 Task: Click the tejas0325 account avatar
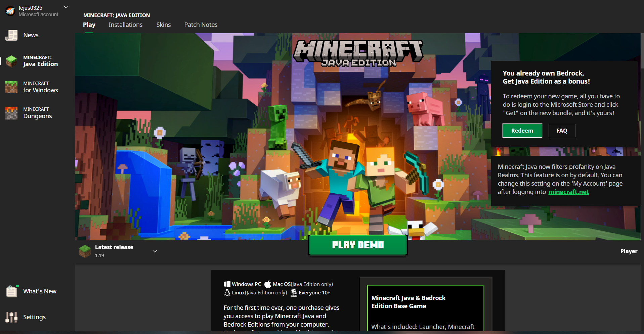pyautogui.click(x=10, y=11)
